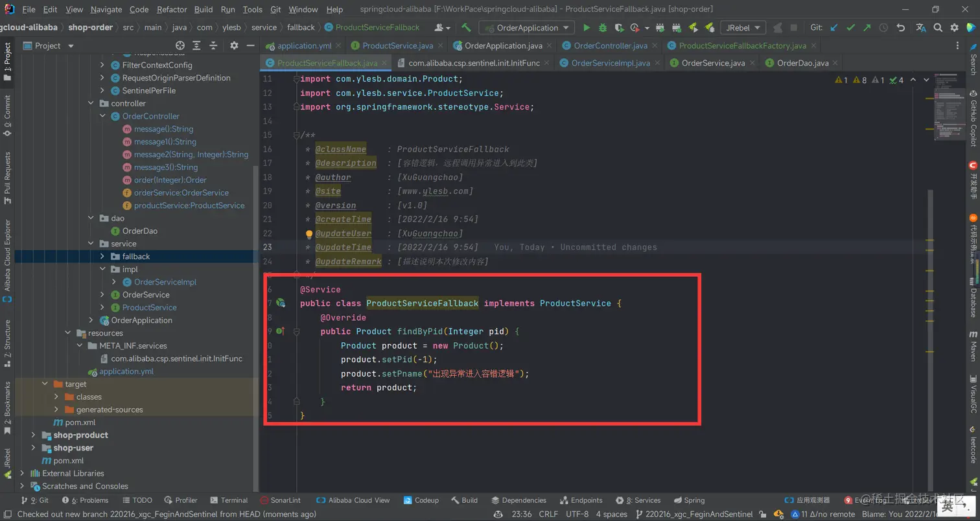Open the Navigate menu

pos(106,10)
